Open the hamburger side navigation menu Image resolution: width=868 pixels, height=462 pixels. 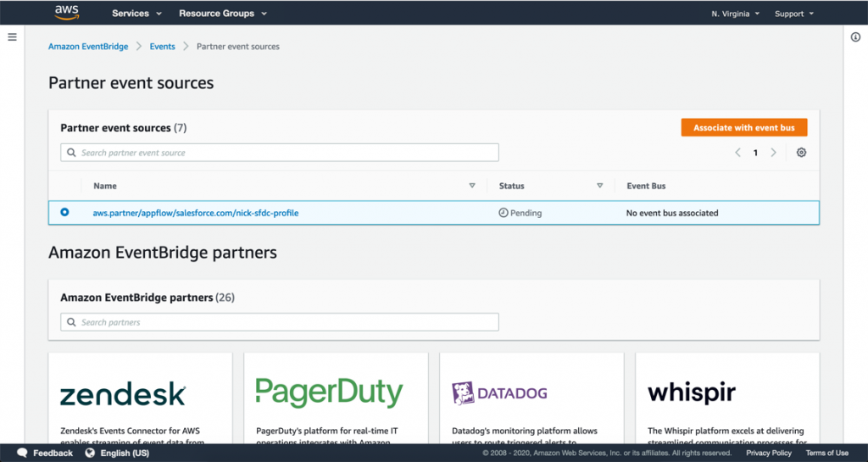(x=12, y=37)
